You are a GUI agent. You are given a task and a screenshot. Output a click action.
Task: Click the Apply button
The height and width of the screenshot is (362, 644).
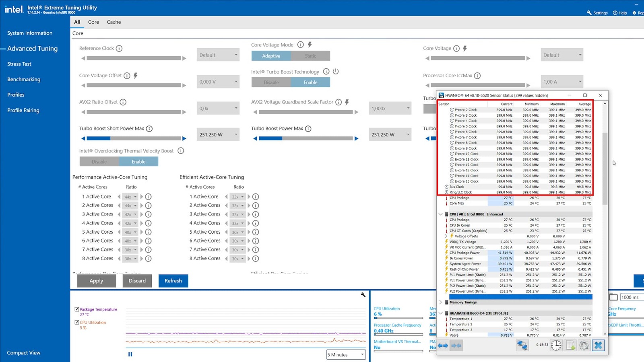click(x=96, y=281)
